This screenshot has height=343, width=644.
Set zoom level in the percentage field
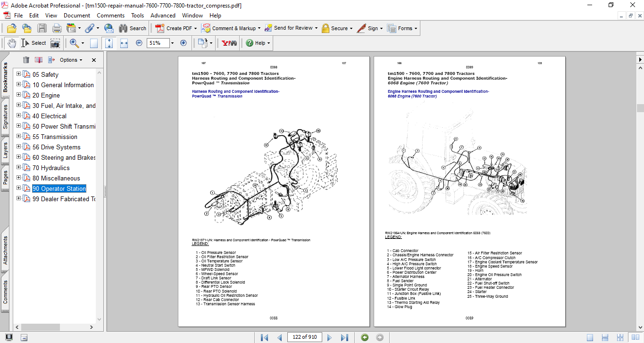pyautogui.click(x=158, y=43)
